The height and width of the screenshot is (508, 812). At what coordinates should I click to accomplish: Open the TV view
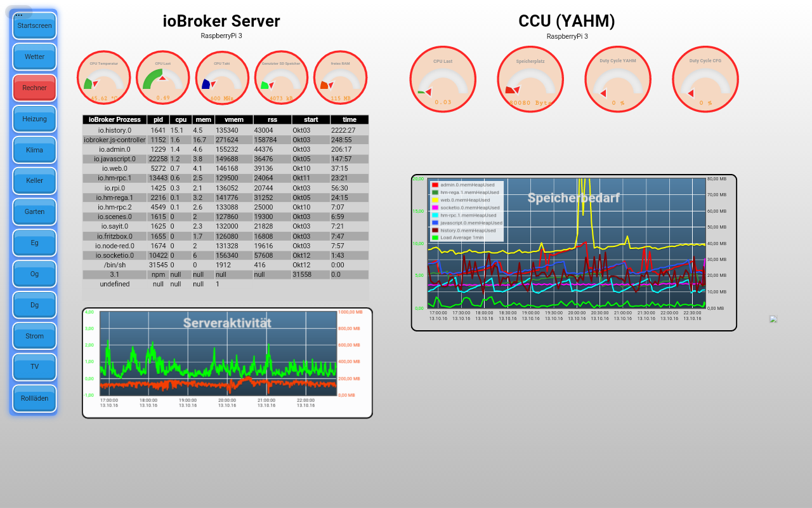click(34, 367)
